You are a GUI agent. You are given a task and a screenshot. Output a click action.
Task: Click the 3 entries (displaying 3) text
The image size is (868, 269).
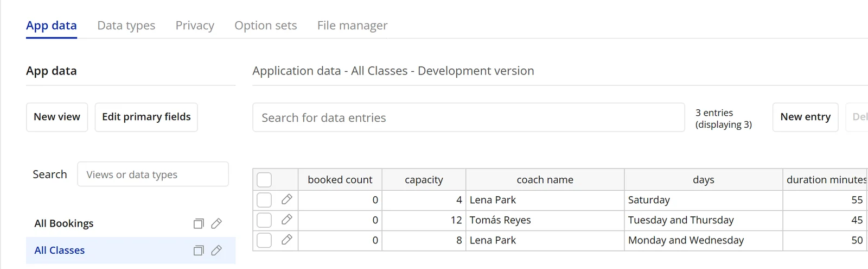pos(724,118)
